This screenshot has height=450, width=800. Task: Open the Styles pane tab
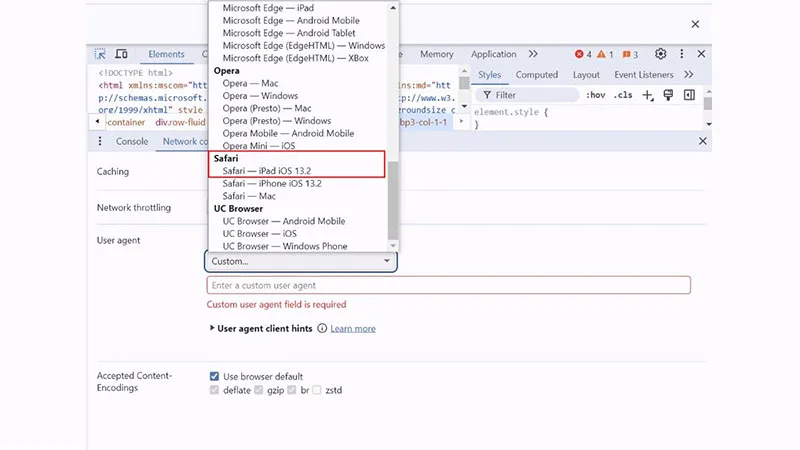click(489, 74)
